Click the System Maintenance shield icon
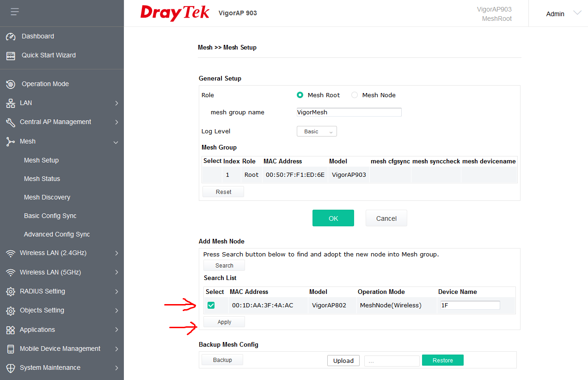588x380 pixels. coord(11,368)
